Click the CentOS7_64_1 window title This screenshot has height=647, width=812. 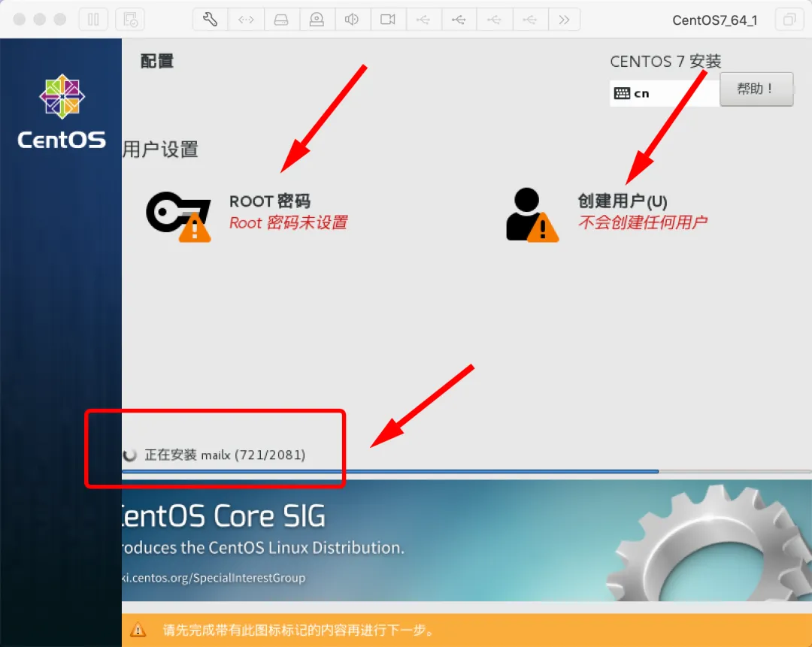[714, 20]
